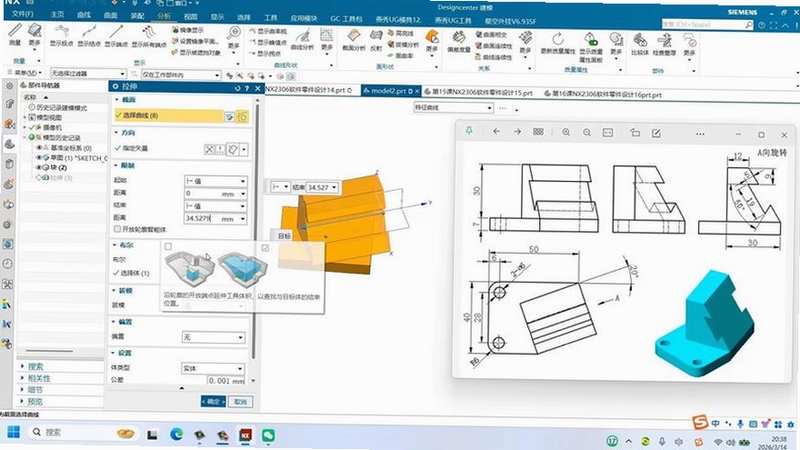The image size is (800, 450).
Task: Open the 特征曲线 dropdown above the viewport
Action: (453, 108)
